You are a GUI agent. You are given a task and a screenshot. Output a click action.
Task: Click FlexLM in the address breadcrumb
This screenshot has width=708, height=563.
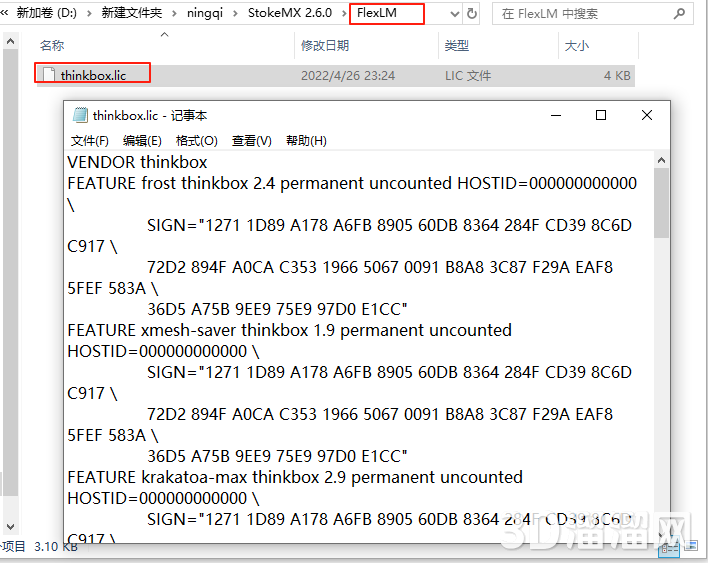pyautogui.click(x=377, y=13)
